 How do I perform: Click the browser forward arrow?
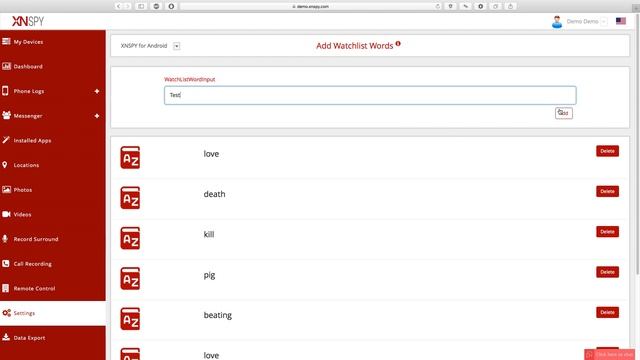tap(127, 6)
